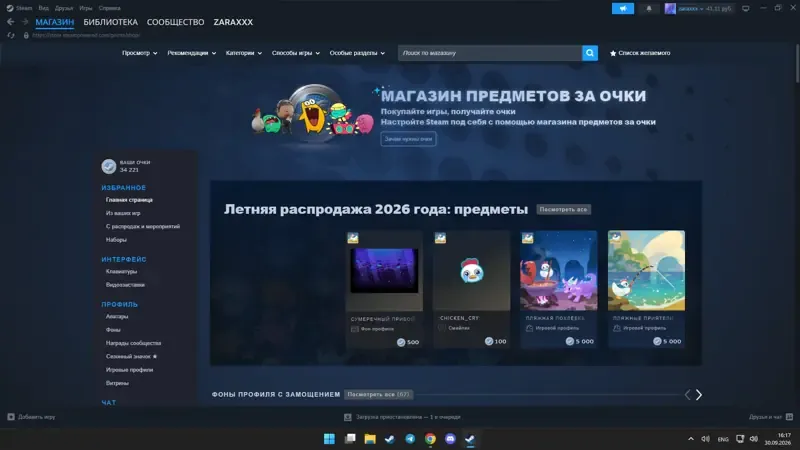Open the Игры menu

click(86, 8)
